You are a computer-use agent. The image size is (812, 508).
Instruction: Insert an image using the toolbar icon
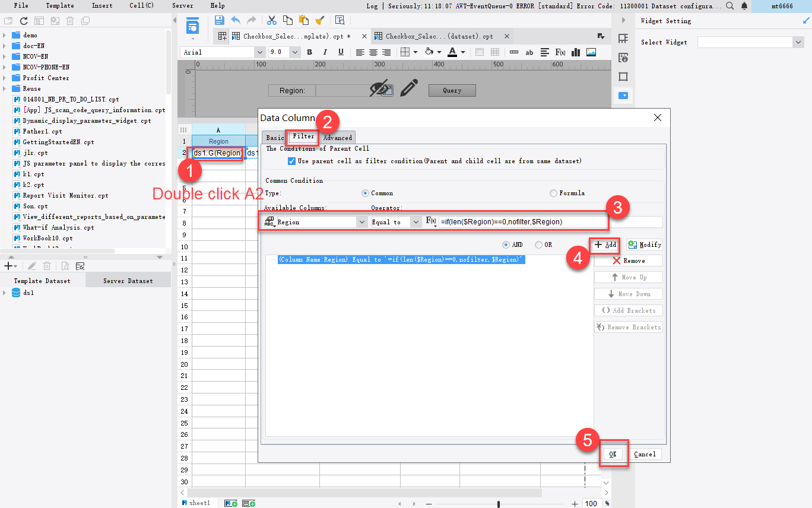click(x=591, y=52)
